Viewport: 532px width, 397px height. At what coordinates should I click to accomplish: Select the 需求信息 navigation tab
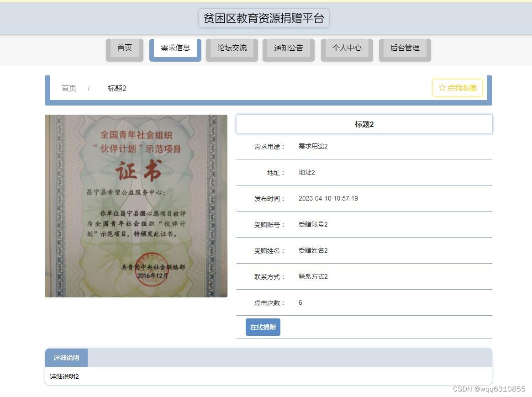point(175,49)
